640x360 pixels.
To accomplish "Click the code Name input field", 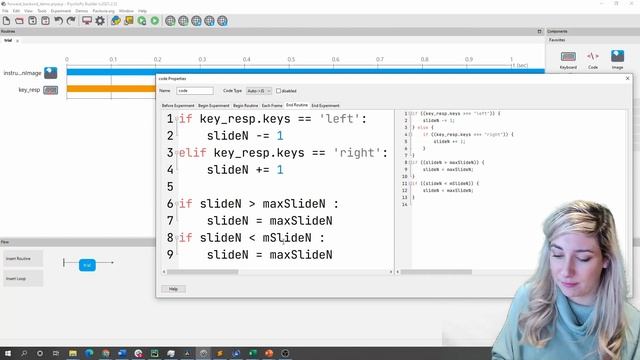I will click(195, 91).
